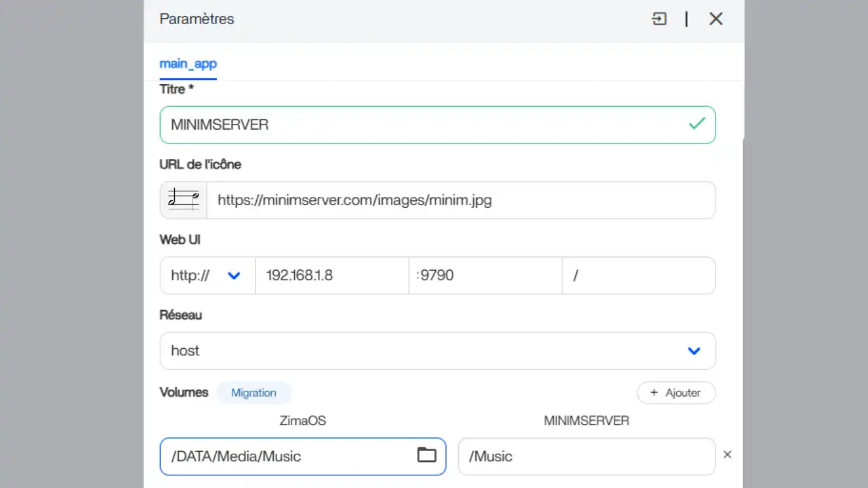The height and width of the screenshot is (488, 868).
Task: Remove the /Music volume with the X
Action: (x=728, y=455)
